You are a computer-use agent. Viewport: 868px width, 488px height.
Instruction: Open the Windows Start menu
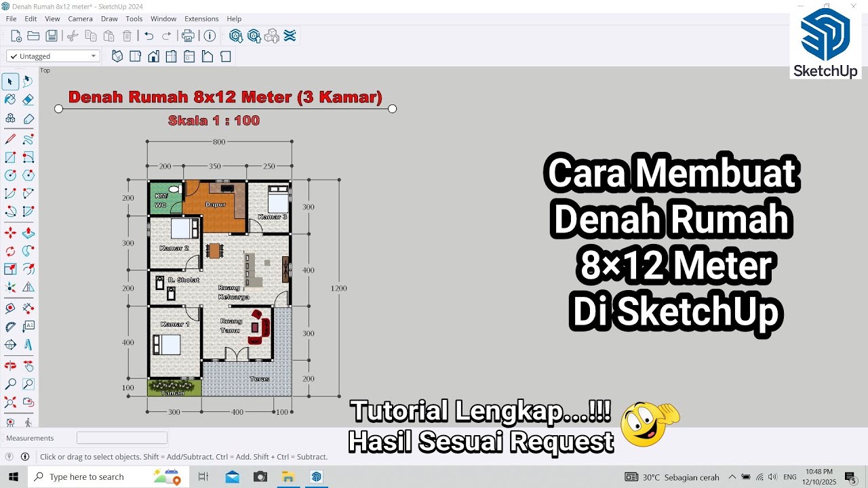click(x=14, y=476)
